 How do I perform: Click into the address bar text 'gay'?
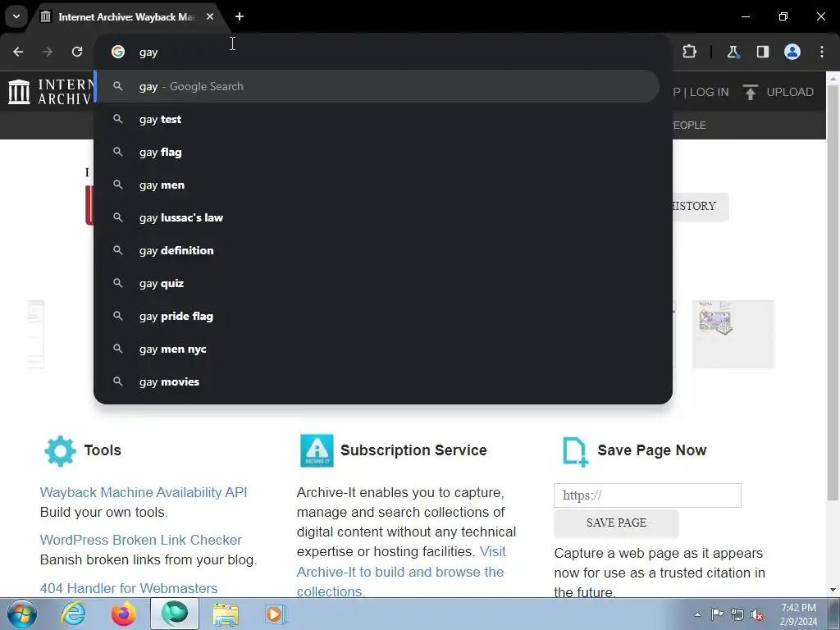pyautogui.click(x=148, y=52)
